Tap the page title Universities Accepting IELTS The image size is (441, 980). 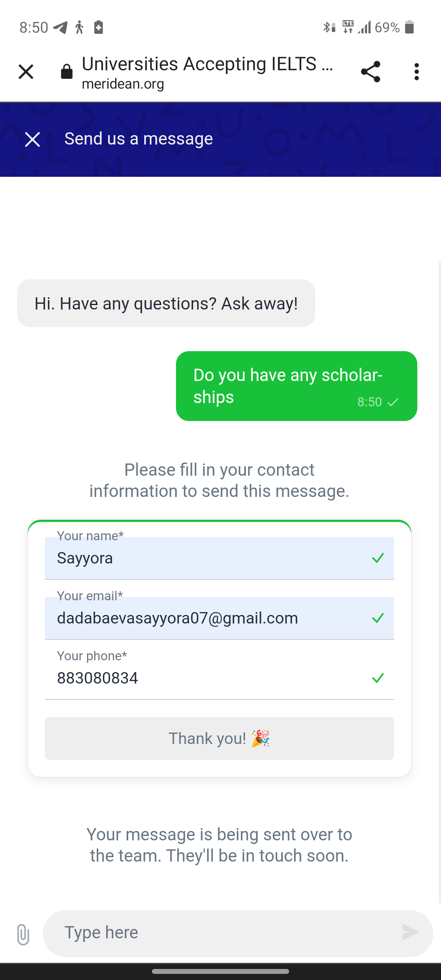point(207,64)
